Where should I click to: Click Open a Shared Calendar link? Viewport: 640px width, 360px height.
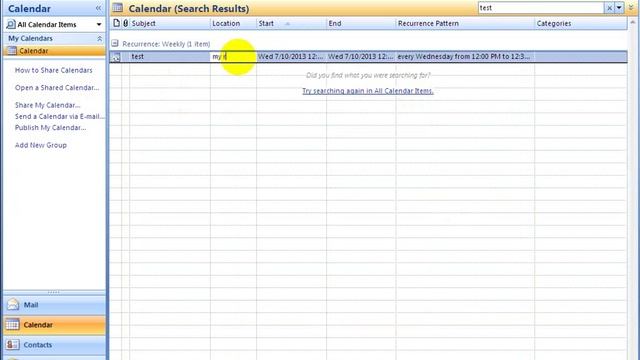click(57, 88)
